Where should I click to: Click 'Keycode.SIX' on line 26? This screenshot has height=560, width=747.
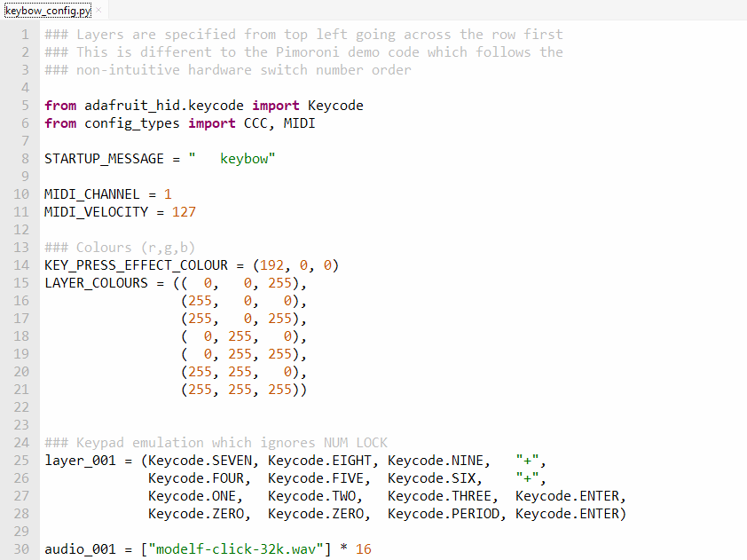[432, 478]
